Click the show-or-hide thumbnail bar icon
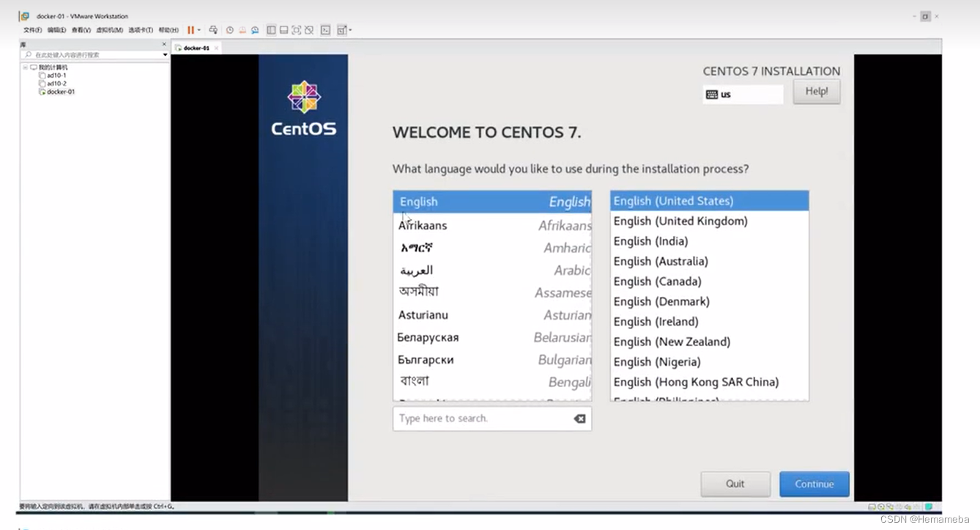The image size is (980, 530). (x=283, y=30)
